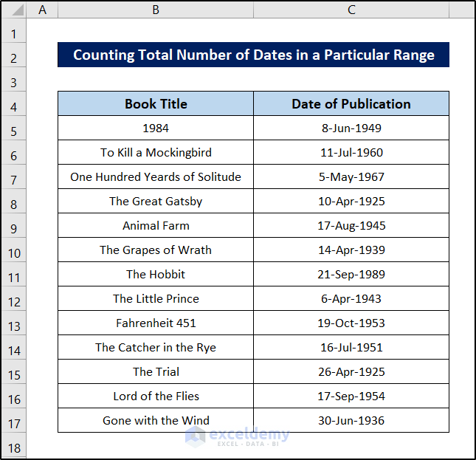
Task: Select row 6 header
Action: pyautogui.click(x=14, y=153)
